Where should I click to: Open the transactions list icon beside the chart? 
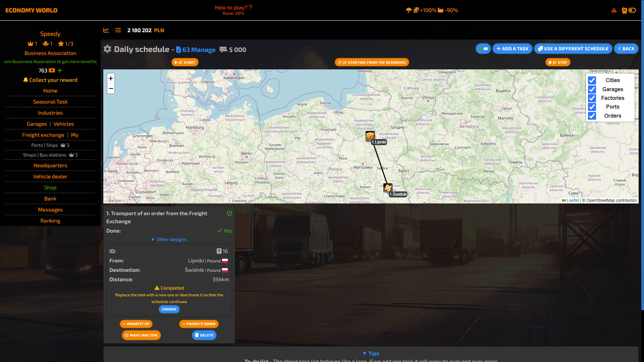tap(118, 30)
